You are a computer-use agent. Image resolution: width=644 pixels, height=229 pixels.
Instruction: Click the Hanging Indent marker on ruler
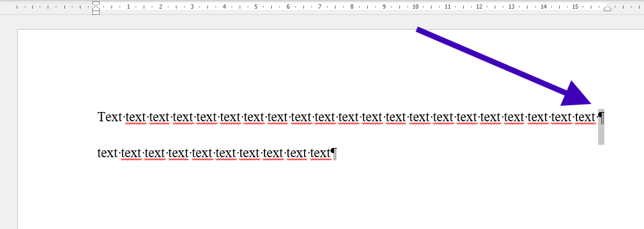pyautogui.click(x=96, y=8)
